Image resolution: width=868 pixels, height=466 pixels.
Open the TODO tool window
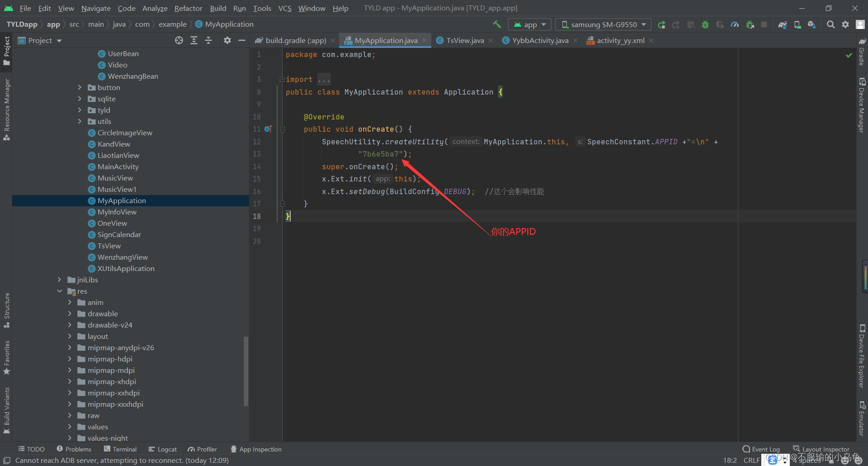tap(31, 449)
